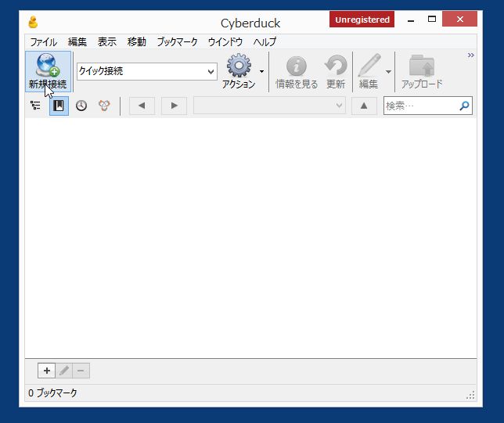Image resolution: width=504 pixels, height=423 pixels.
Task: Close the Cyberduck window
Action: [x=459, y=19]
